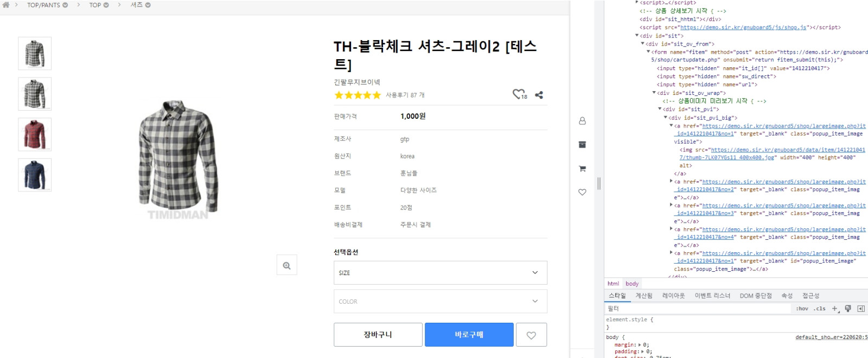The height and width of the screenshot is (358, 868).
Task: Toggle .cls element classes panel
Action: click(820, 309)
